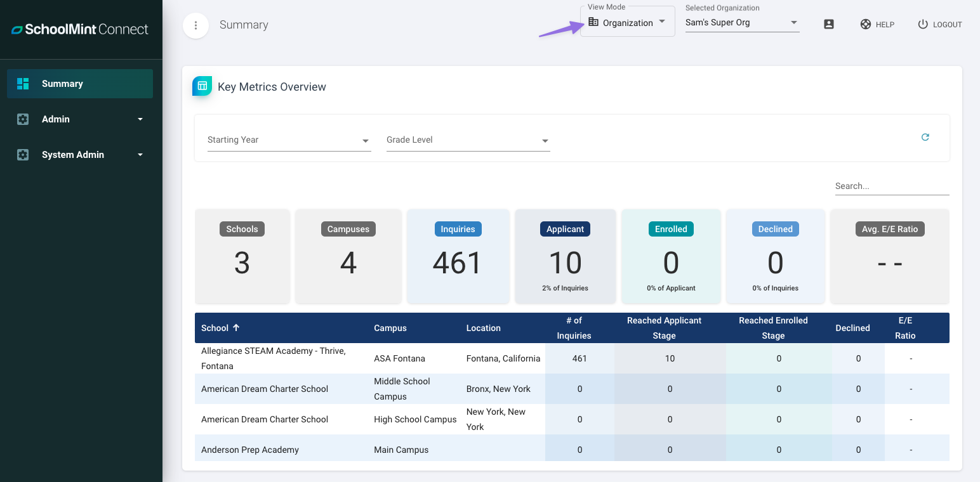This screenshot has height=482, width=980.
Task: Click the refresh icon in filter bar
Action: pos(925,137)
